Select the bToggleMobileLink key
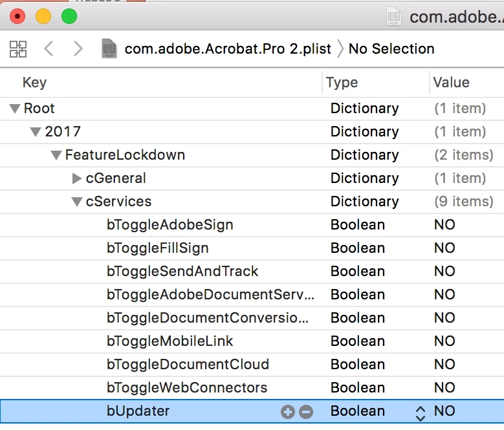This screenshot has width=504, height=430. point(170,341)
